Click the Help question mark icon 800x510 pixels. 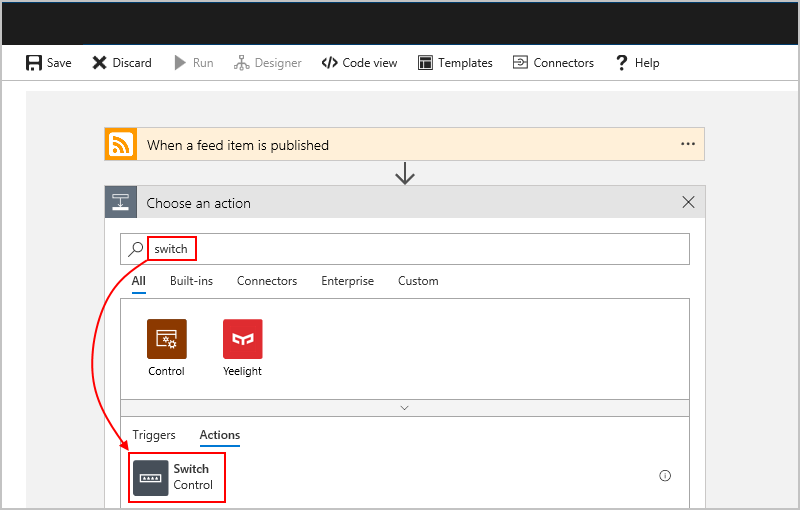[x=621, y=63]
